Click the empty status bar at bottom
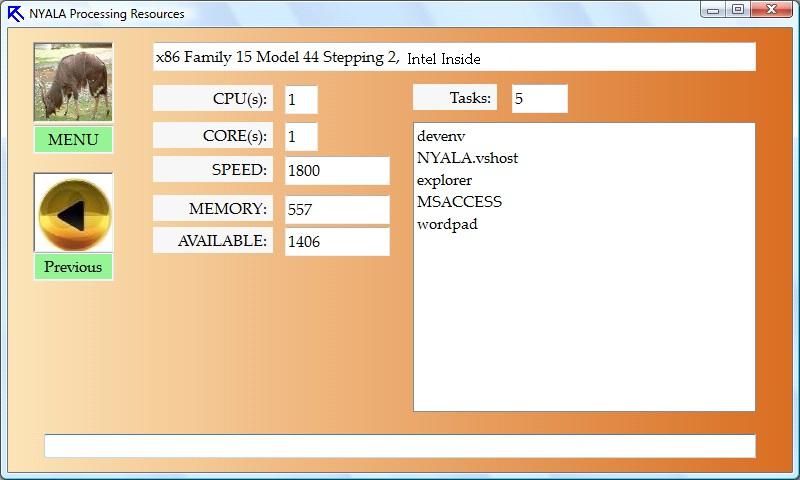This screenshot has height=480, width=800. coord(399,446)
